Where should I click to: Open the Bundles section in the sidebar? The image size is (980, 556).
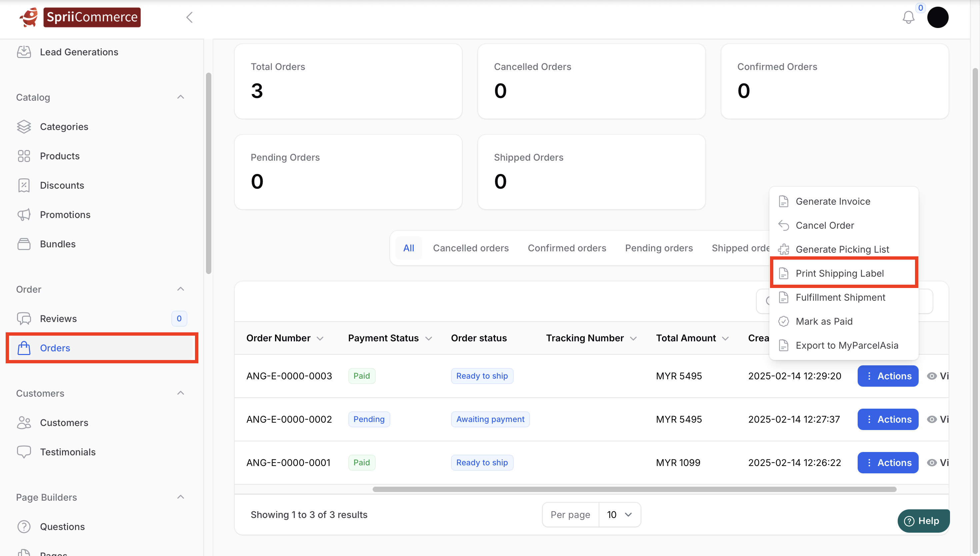click(x=58, y=244)
